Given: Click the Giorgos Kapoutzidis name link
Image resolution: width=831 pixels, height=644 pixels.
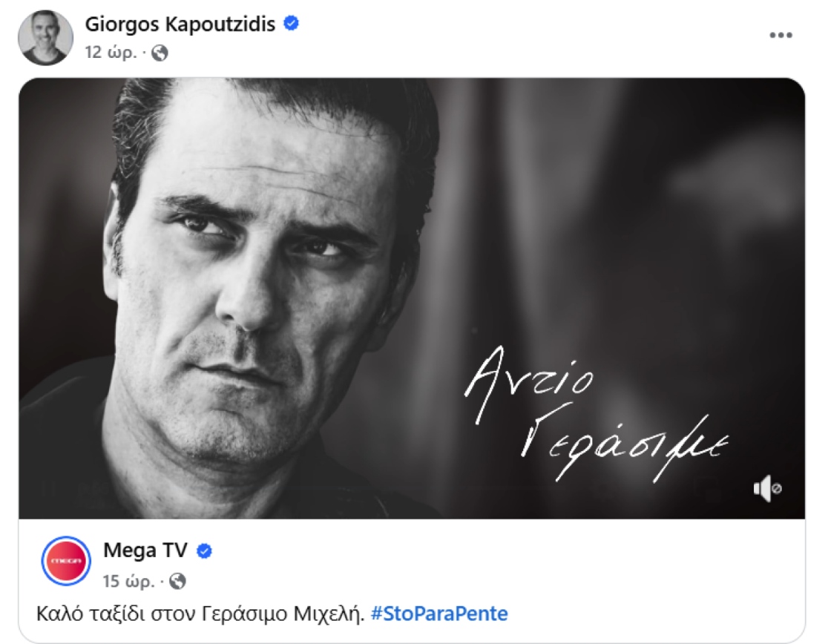Looking at the screenshot, I should (180, 24).
